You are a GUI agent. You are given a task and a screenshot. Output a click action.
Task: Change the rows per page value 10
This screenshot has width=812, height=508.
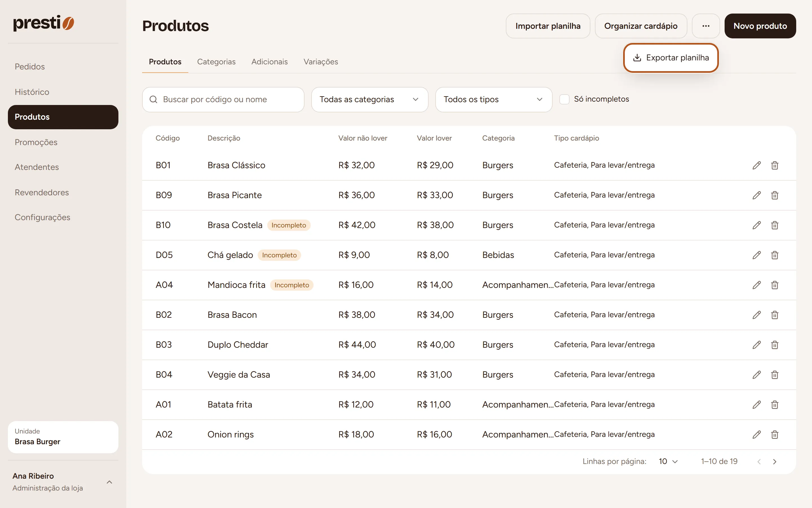pyautogui.click(x=668, y=462)
